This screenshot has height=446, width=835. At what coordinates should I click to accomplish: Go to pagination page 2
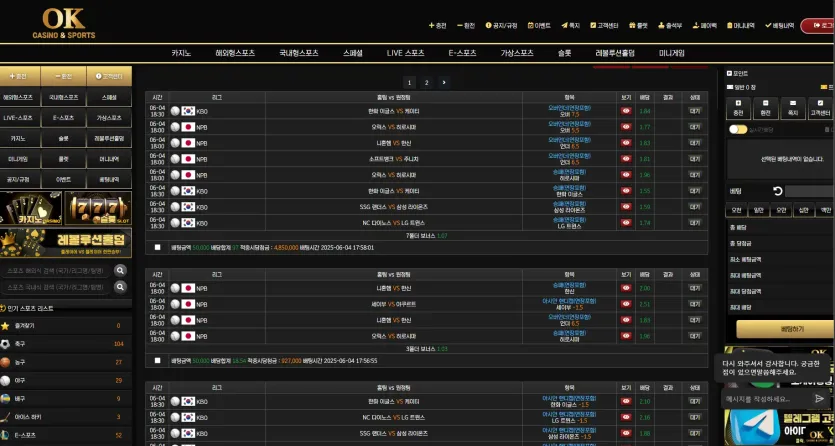(427, 82)
